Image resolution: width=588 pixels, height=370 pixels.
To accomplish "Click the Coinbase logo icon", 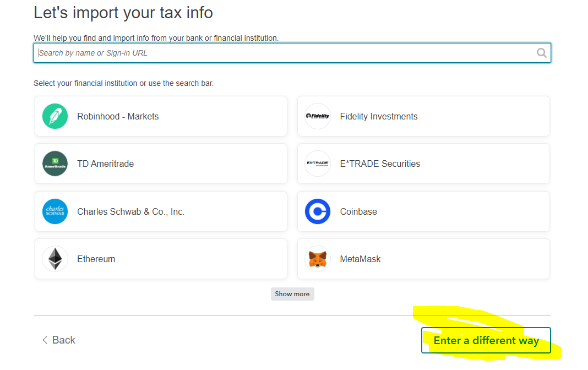I will click(318, 211).
